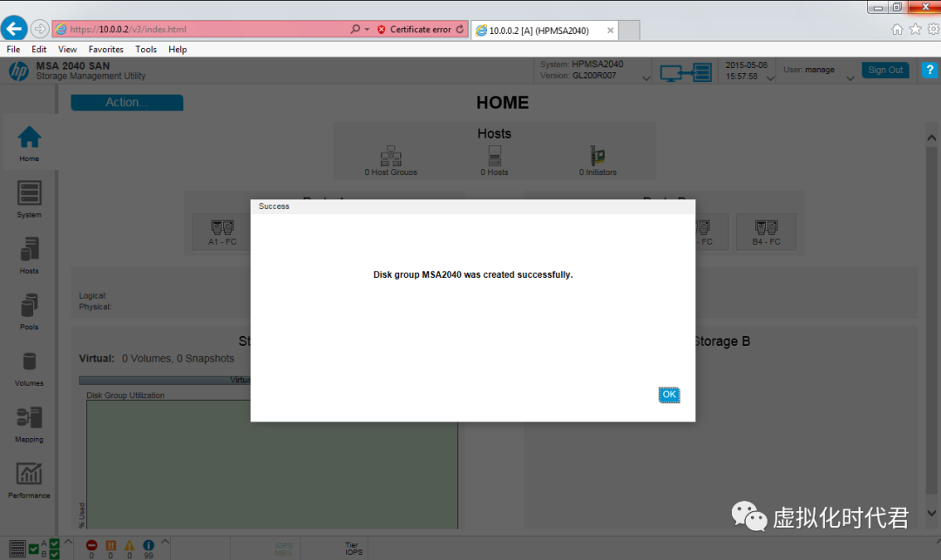Viewport: 941px width, 560px height.
Task: Open the Mapping section in sidebar
Action: click(29, 424)
